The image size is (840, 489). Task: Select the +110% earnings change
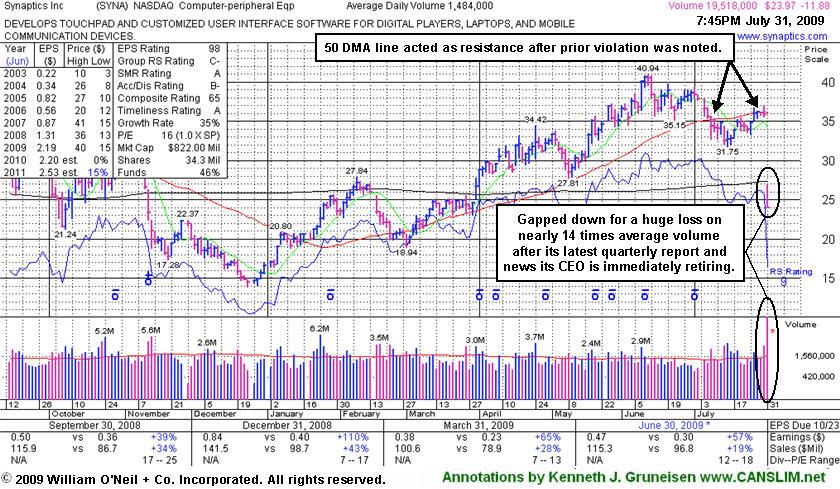click(x=352, y=437)
